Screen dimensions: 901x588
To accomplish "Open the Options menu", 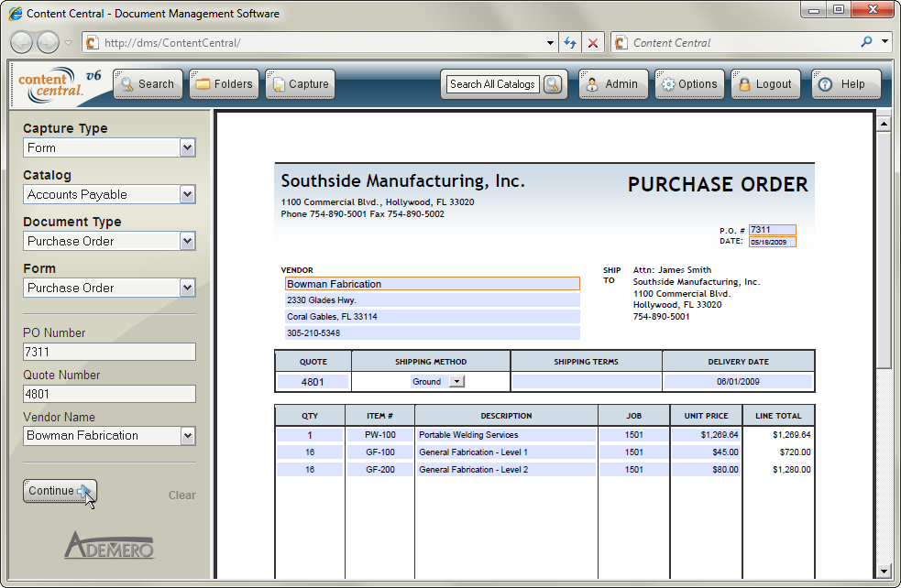I will point(689,84).
